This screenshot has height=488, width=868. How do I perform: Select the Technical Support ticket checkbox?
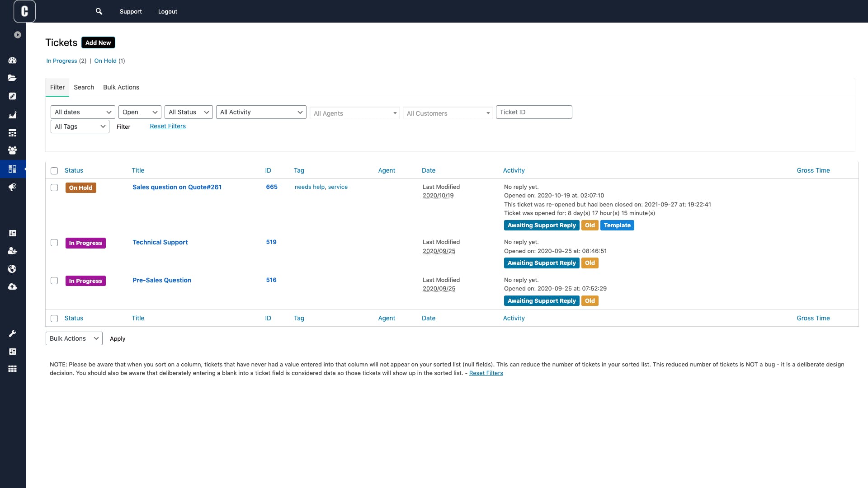pyautogui.click(x=54, y=243)
